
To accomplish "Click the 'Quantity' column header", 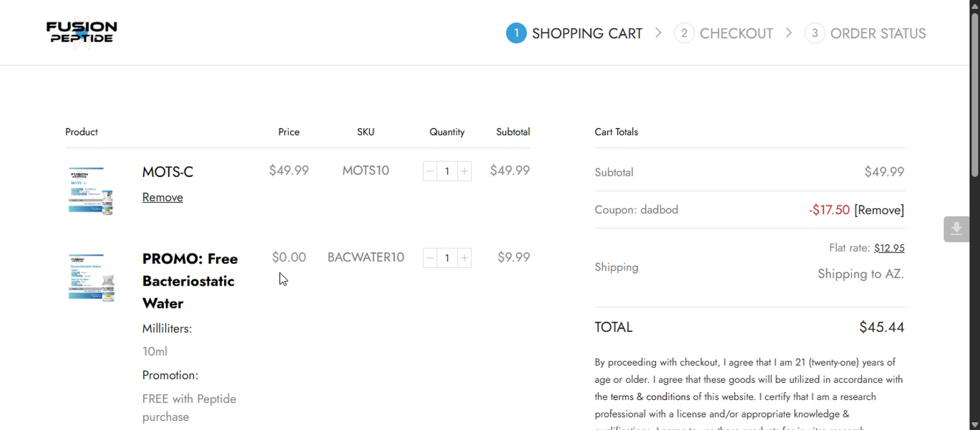I will pyautogui.click(x=447, y=132).
